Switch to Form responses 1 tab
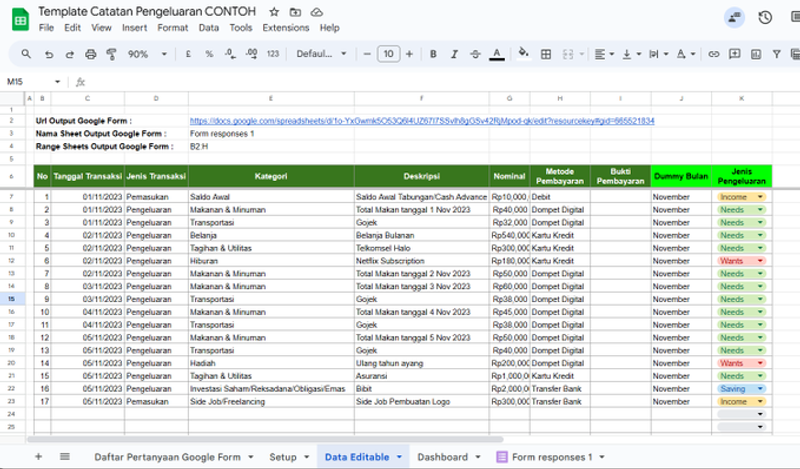The width and height of the screenshot is (800, 469). pyautogui.click(x=552, y=457)
